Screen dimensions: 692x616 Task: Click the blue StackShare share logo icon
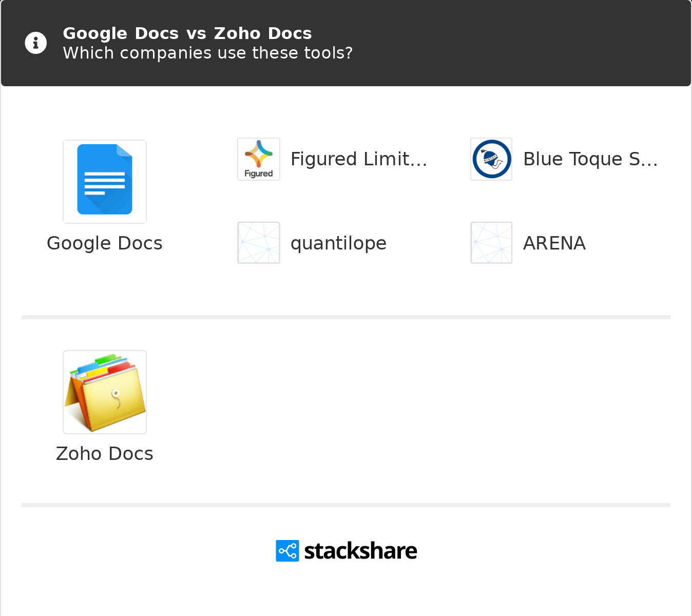(287, 551)
